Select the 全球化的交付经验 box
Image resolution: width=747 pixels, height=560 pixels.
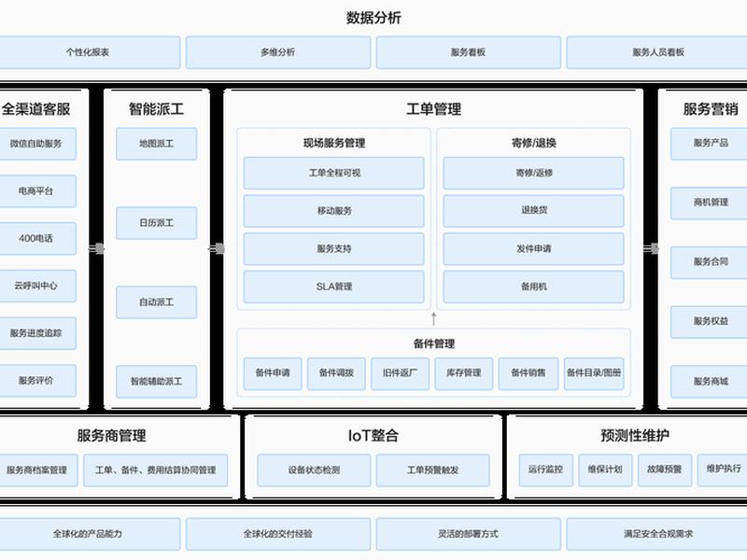(x=277, y=534)
